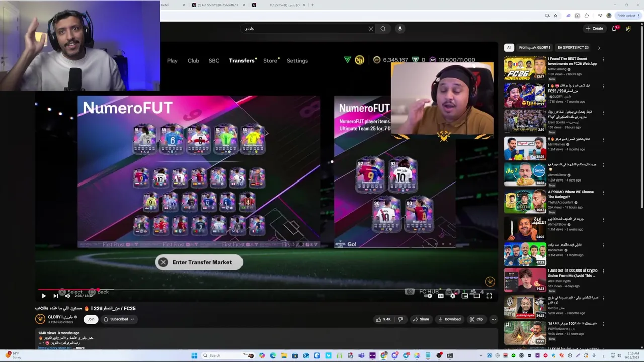Screen dimensions: 644x362
Task: Enter fullscreen mode
Action: click(x=489, y=296)
